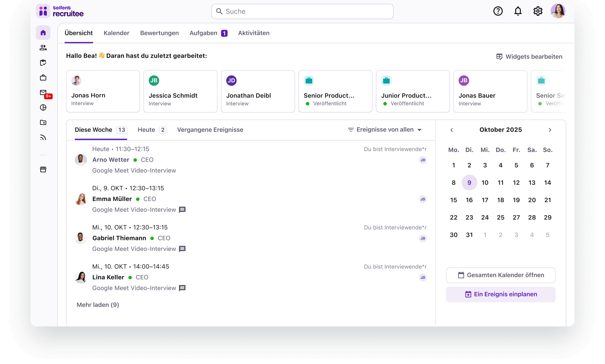Open the candidates sidebar icon
Screen dimensions: 605x364
(x=43, y=48)
